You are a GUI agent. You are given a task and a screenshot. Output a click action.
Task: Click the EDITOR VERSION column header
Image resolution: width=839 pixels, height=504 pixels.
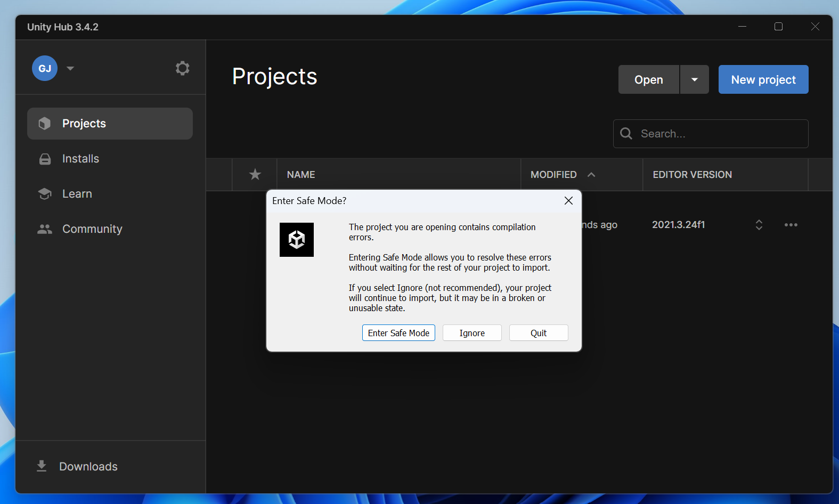point(692,175)
